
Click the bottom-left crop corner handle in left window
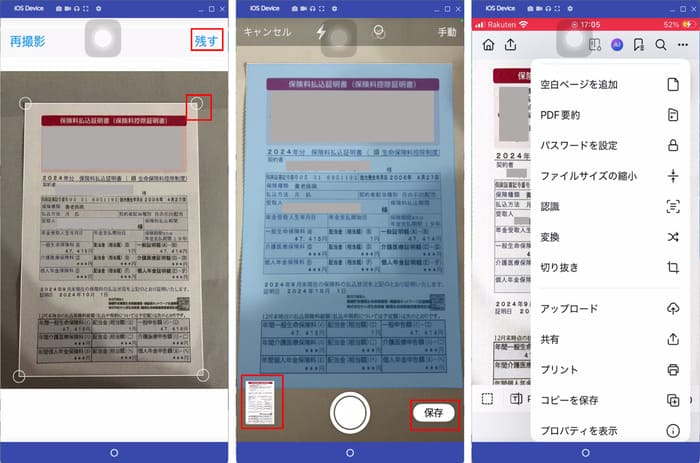pyautogui.click(x=19, y=376)
